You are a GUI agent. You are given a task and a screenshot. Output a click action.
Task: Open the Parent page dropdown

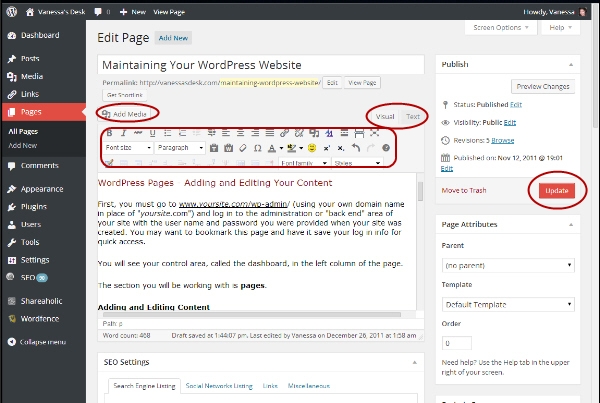[x=508, y=265]
